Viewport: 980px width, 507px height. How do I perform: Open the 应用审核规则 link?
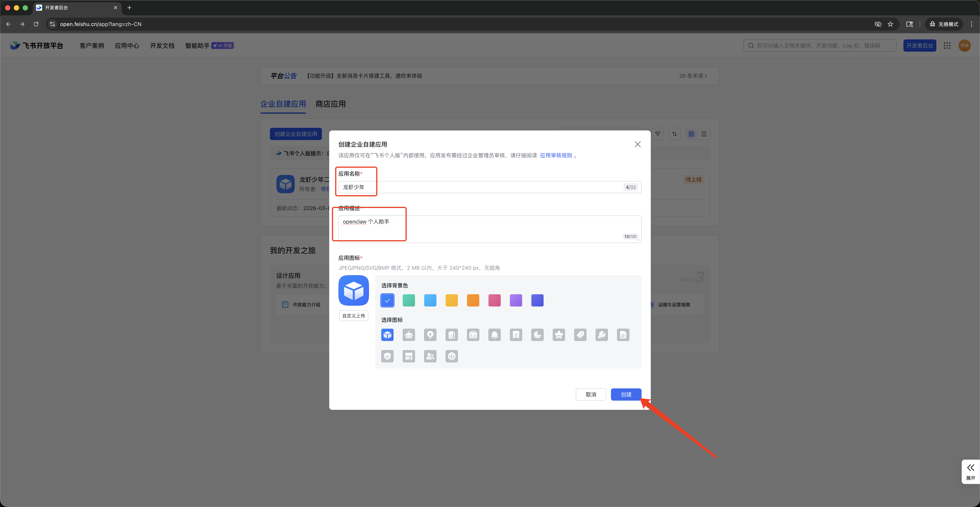pyautogui.click(x=556, y=155)
